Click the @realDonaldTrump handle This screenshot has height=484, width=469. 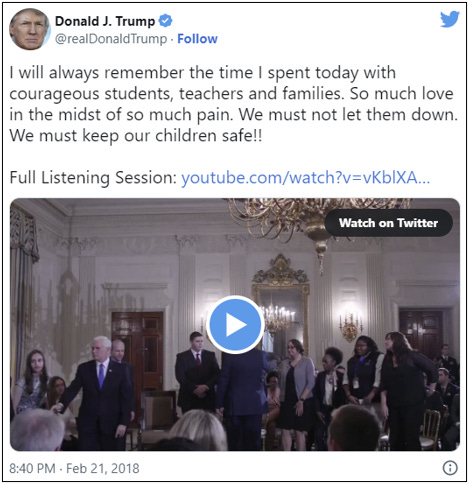pyautogui.click(x=111, y=39)
